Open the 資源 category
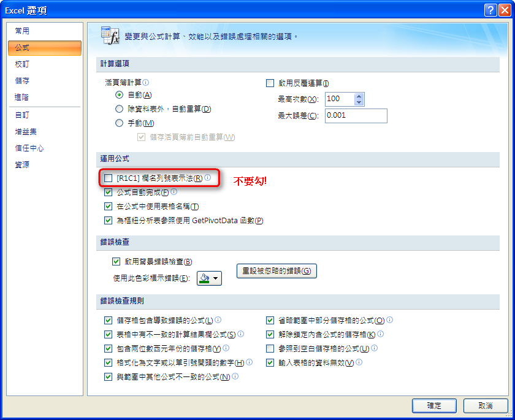This screenshot has width=515, height=420. coord(44,164)
